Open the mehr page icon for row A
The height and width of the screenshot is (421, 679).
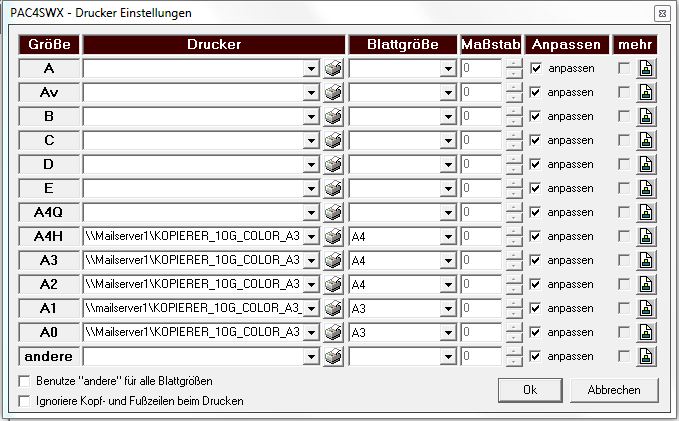646,68
